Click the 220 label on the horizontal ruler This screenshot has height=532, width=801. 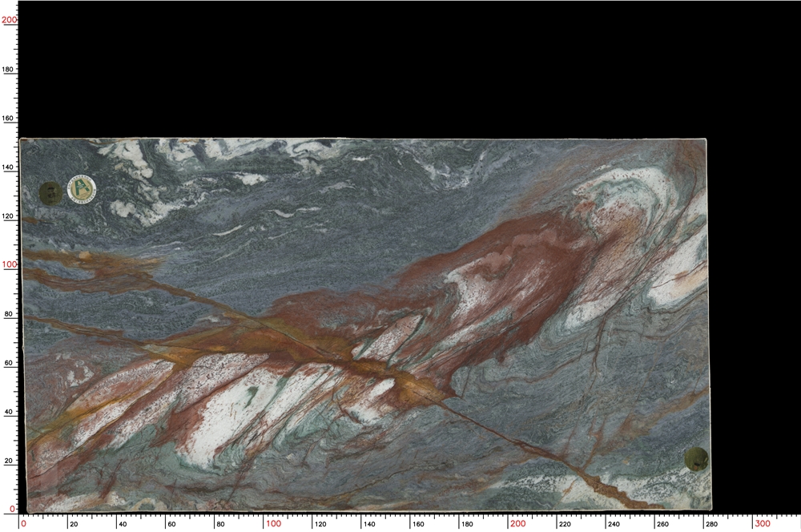pyautogui.click(x=565, y=524)
